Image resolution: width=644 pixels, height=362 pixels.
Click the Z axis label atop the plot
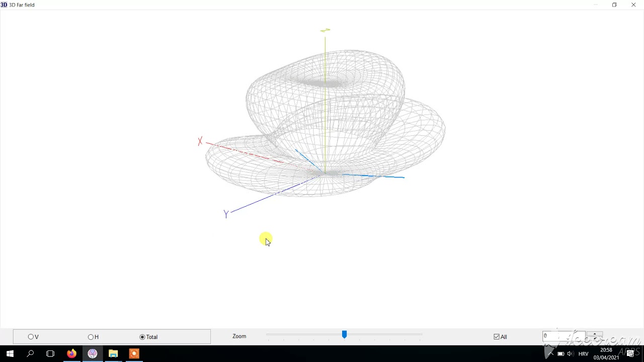click(325, 31)
